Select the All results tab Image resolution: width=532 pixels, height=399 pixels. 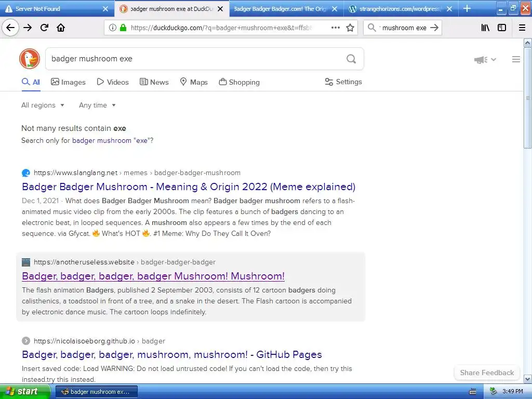point(31,82)
